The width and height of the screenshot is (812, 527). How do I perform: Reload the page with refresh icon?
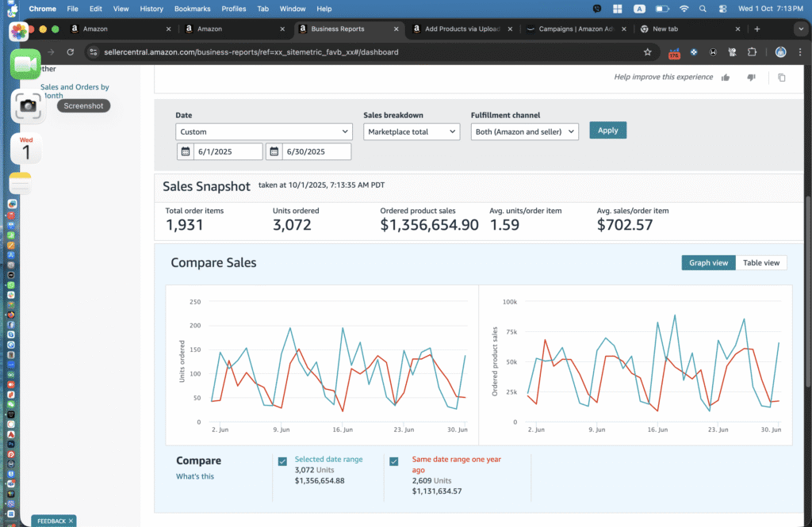click(71, 52)
